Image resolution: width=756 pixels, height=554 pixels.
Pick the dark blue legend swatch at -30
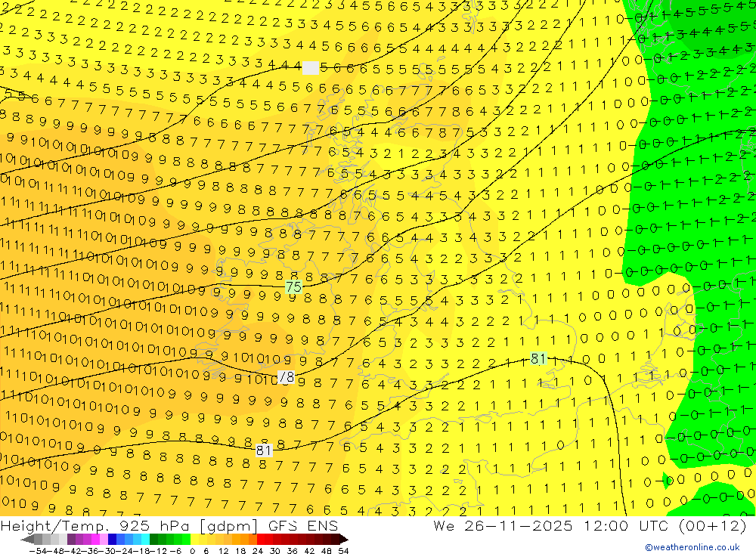click(x=112, y=539)
